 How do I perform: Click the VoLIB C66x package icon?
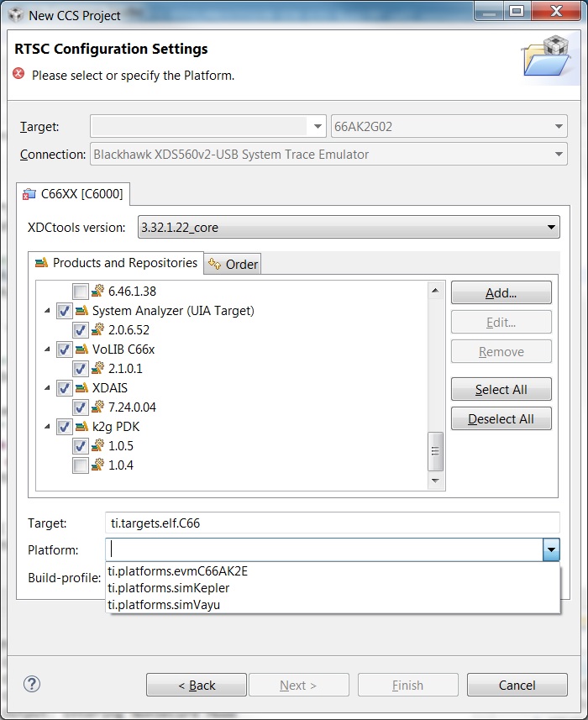click(81, 349)
